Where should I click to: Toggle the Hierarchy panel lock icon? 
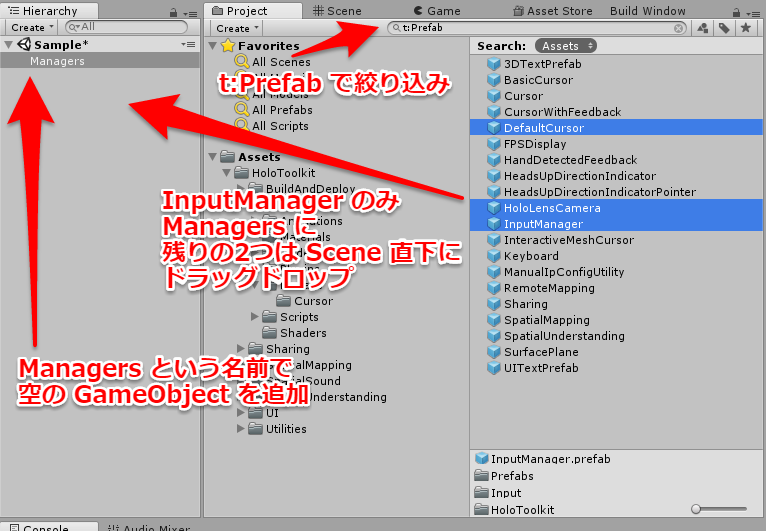(173, 13)
